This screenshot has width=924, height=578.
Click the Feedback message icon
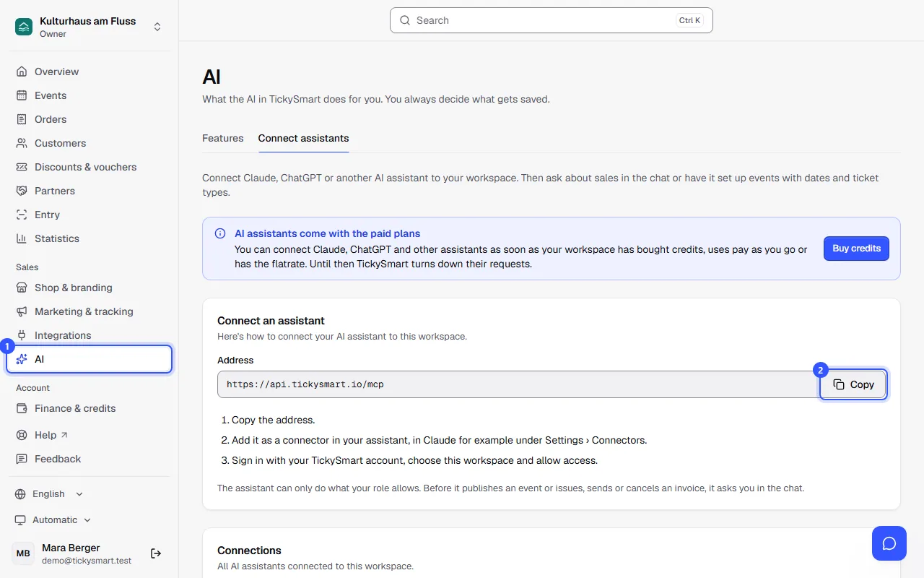click(22, 459)
